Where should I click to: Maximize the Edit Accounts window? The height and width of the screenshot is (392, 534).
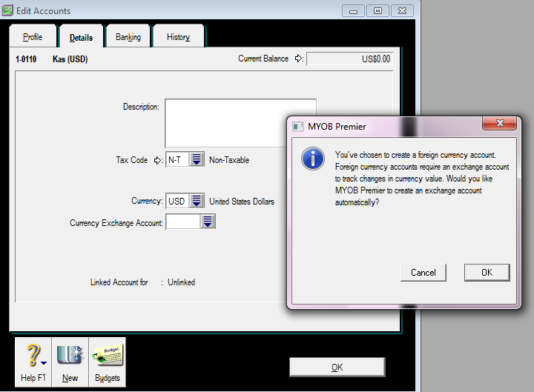click(x=378, y=11)
